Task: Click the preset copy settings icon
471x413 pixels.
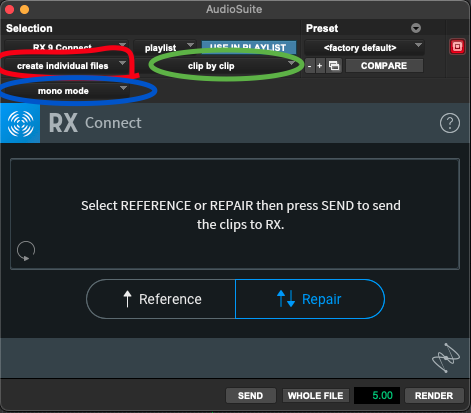Action: click(x=334, y=66)
